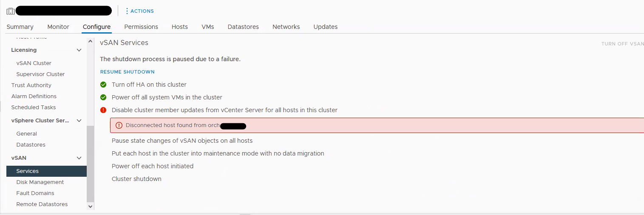Click green check next to Turn off HA
Screen dimensions: 644x215
(x=103, y=85)
